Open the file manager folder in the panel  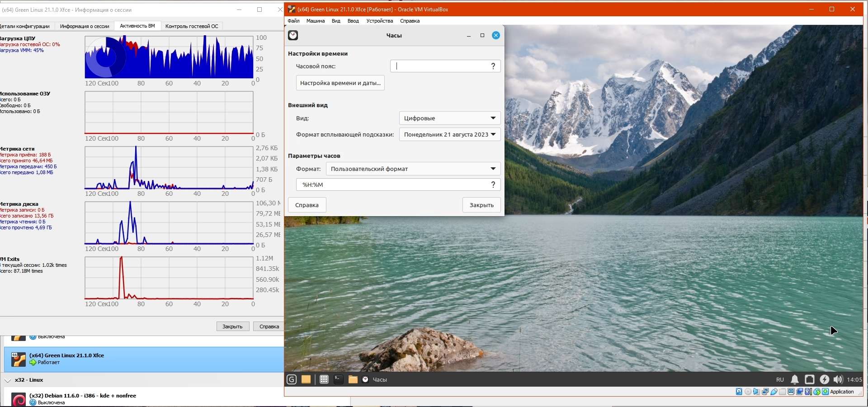tap(353, 379)
